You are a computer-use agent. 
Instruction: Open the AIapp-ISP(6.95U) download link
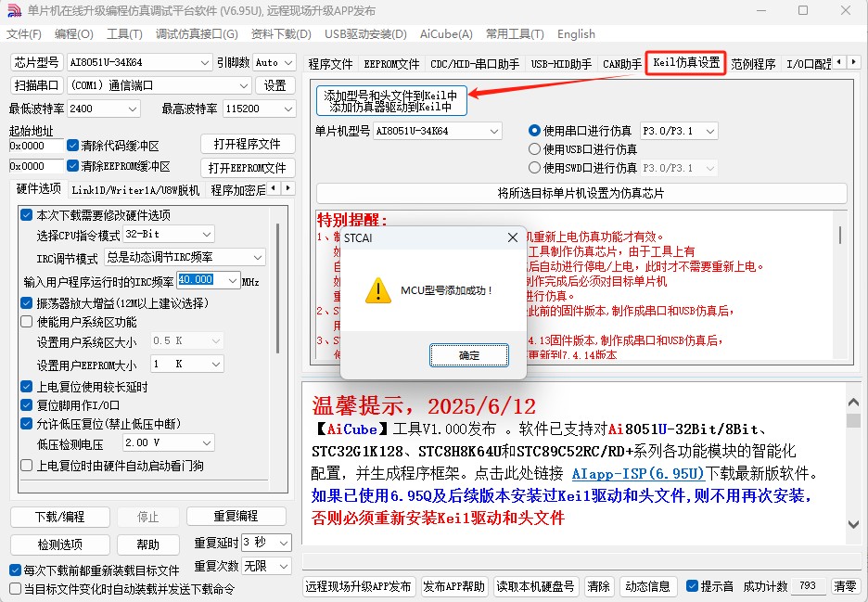[638, 474]
